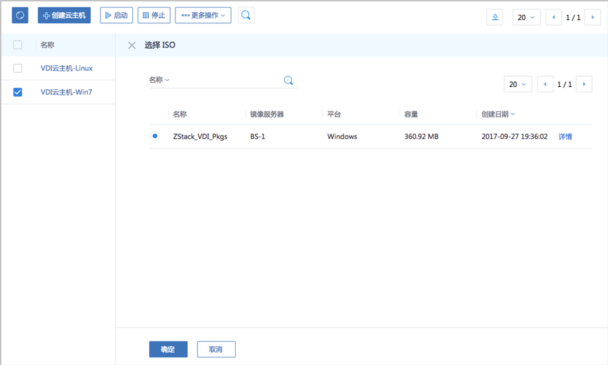Image resolution: width=608 pixels, height=365 pixels.
Task: Close the 选择 ISO panel
Action: [x=132, y=45]
